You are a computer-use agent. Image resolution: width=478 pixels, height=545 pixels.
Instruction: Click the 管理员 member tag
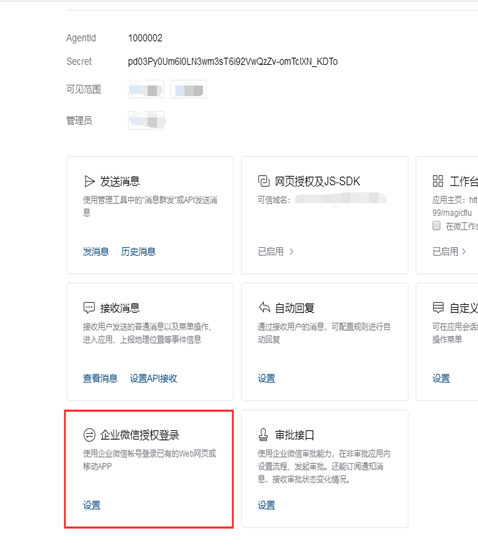pyautogui.click(x=146, y=121)
